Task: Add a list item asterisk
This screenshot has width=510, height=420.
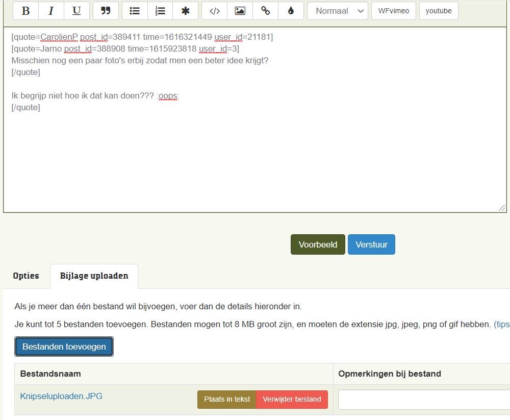Action: coord(186,11)
